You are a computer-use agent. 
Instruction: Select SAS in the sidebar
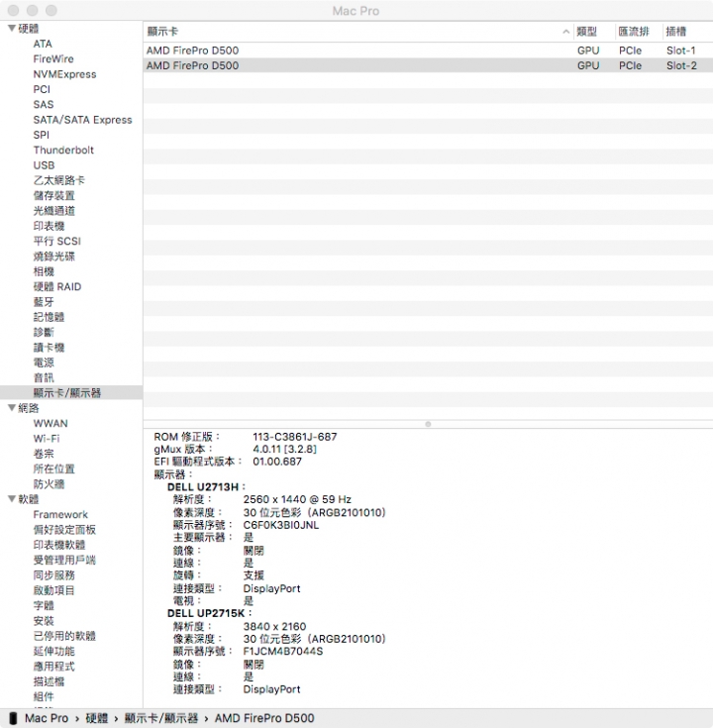44,104
